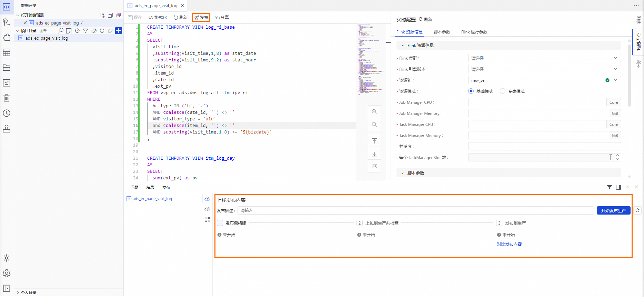Viewport: 644px width, 297px height.
Task: Switch to the Flink 资源信息 tab
Action: pyautogui.click(x=410, y=32)
